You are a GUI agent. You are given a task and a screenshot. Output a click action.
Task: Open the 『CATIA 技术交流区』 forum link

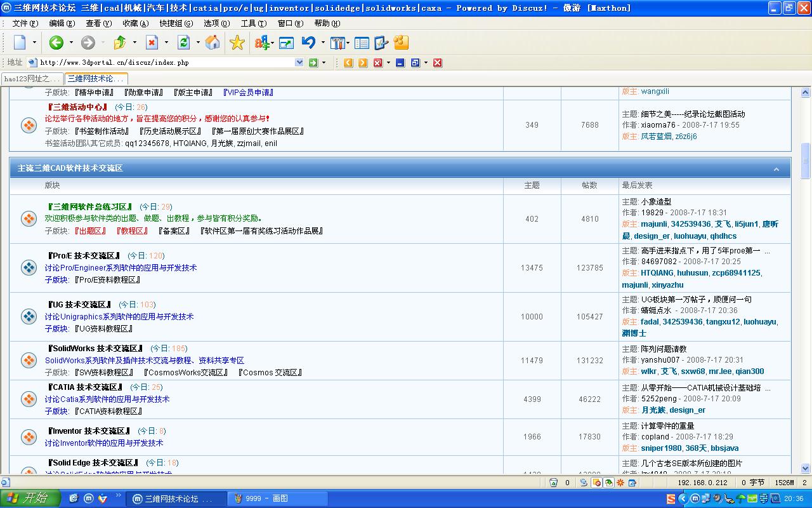(86, 387)
